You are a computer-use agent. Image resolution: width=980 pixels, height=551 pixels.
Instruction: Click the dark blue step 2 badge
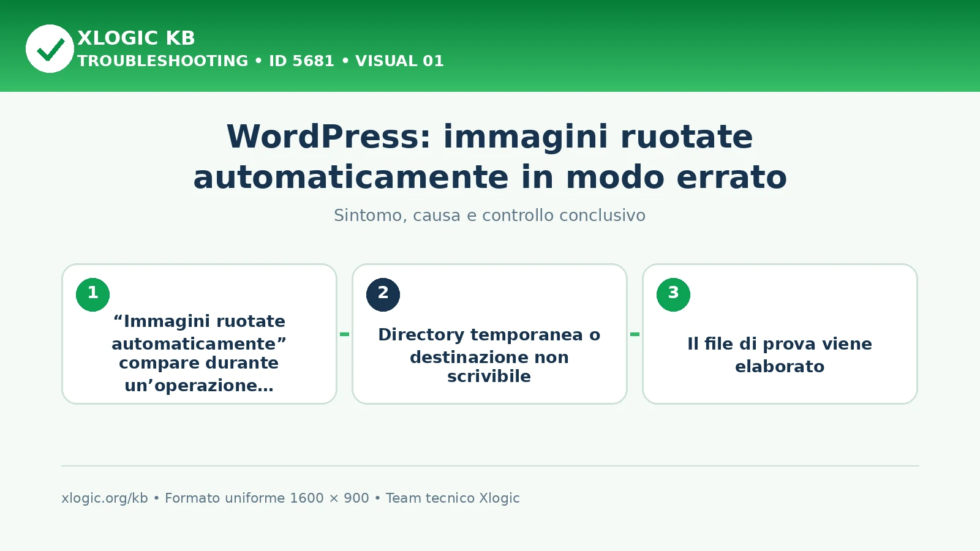pyautogui.click(x=383, y=294)
